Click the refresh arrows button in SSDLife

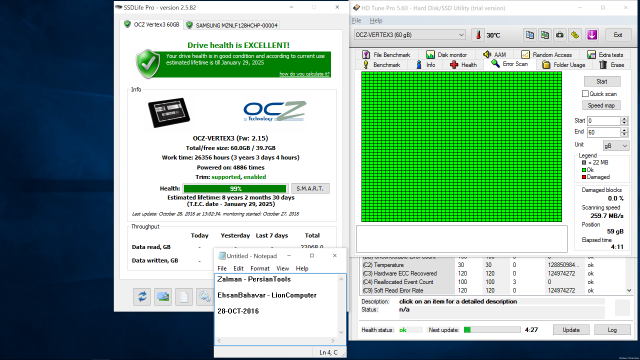tap(142, 297)
